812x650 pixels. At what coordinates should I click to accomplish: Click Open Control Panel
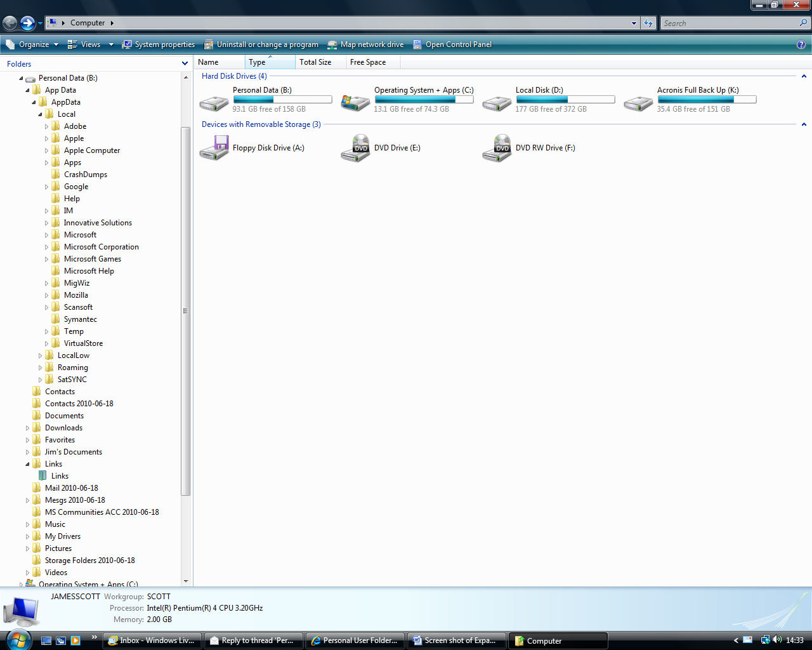pos(452,44)
